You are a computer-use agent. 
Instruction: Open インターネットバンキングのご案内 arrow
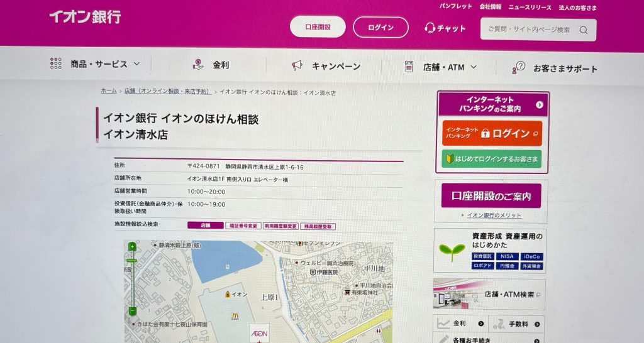[539, 105]
